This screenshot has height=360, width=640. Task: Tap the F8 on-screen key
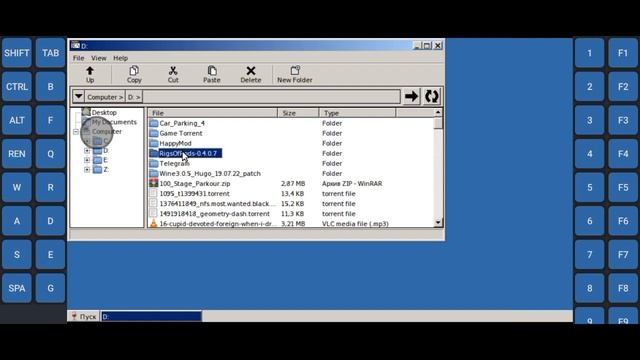(x=623, y=288)
